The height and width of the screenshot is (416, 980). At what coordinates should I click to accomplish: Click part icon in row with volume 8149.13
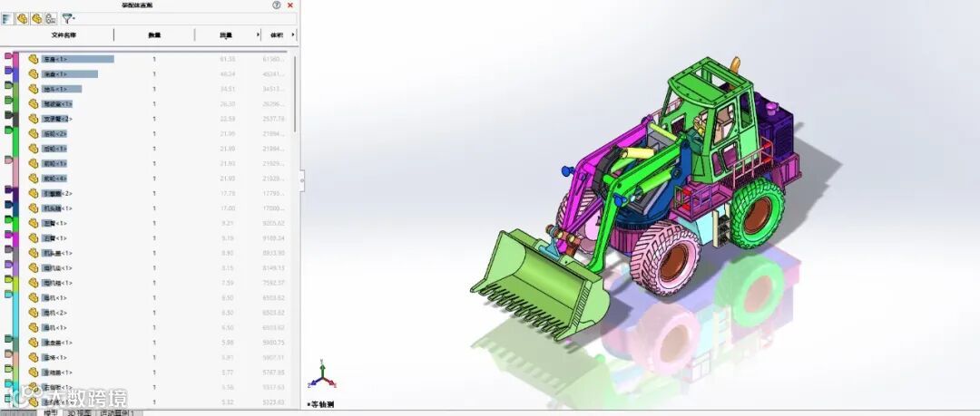[x=34, y=268]
